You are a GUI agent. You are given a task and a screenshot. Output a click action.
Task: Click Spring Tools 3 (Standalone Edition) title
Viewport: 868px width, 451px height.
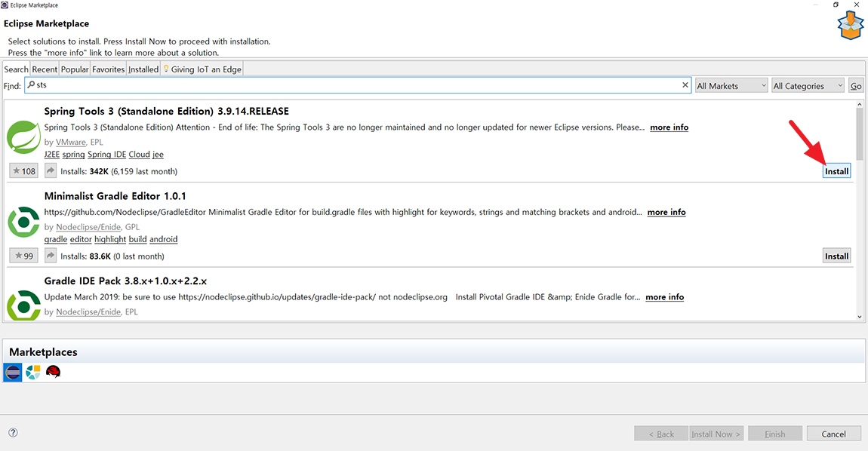pyautogui.click(x=167, y=111)
